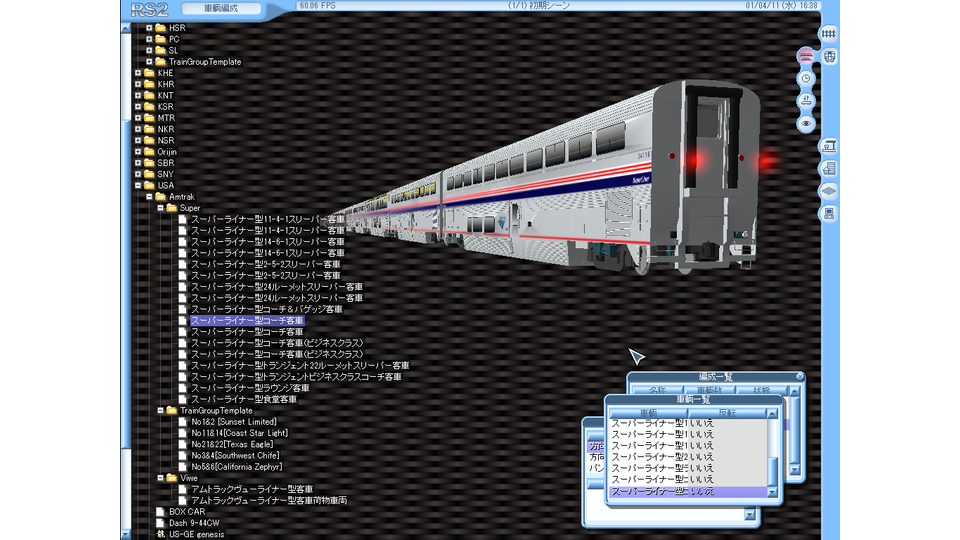This screenshot has width=960, height=540.
Task: Select the US-GE genesis train icon
Action: (160, 534)
